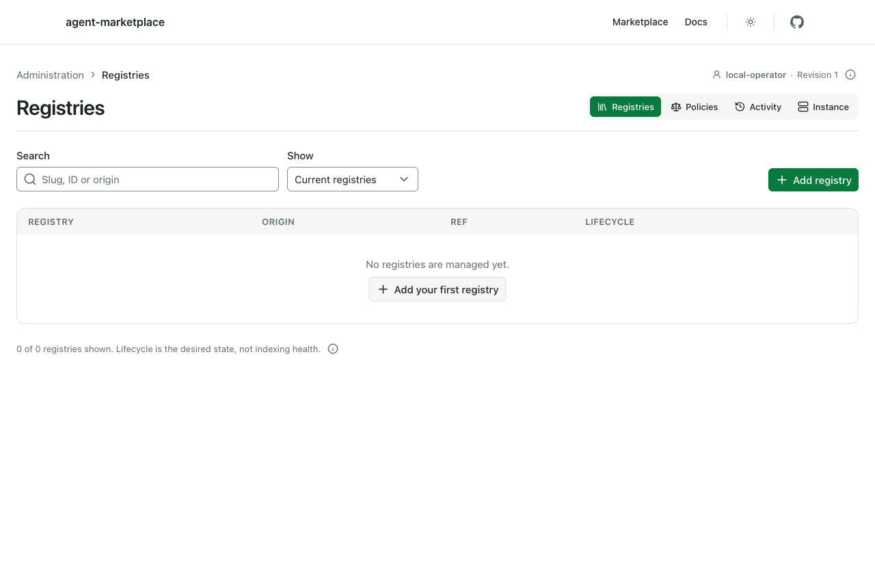This screenshot has height=588, width=875.
Task: Click the Administration breadcrumb
Action: (50, 75)
